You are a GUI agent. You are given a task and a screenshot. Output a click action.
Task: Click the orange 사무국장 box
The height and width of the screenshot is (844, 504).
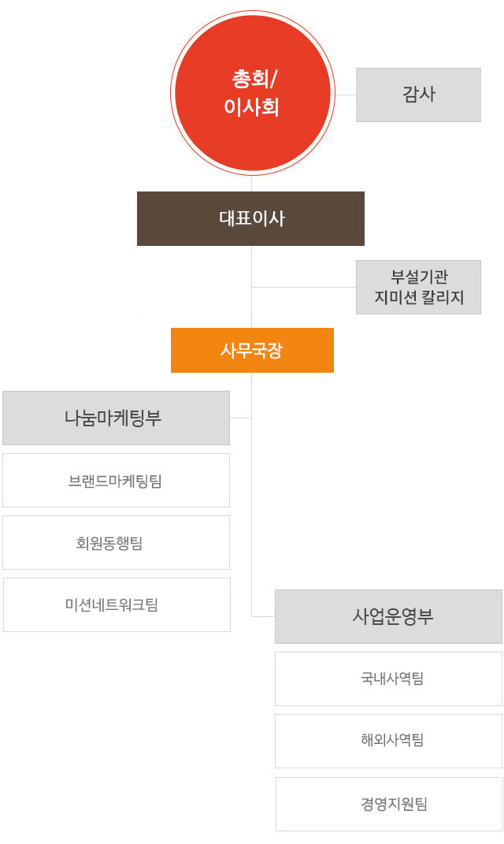coord(252,350)
